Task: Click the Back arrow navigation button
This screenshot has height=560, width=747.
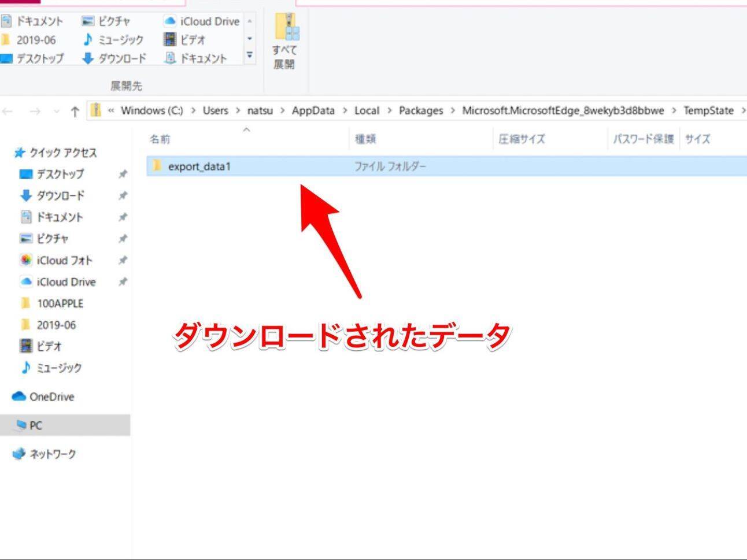Action: click(8, 111)
